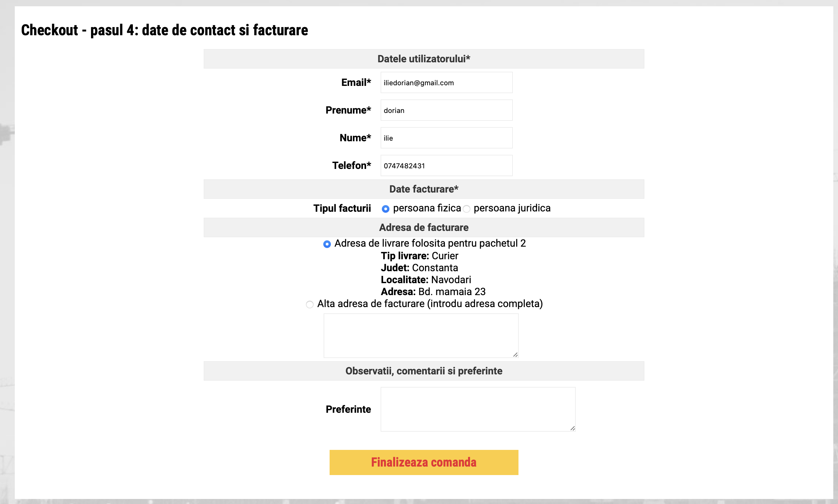
Task: Click the Preferinte label text
Action: 348,409
